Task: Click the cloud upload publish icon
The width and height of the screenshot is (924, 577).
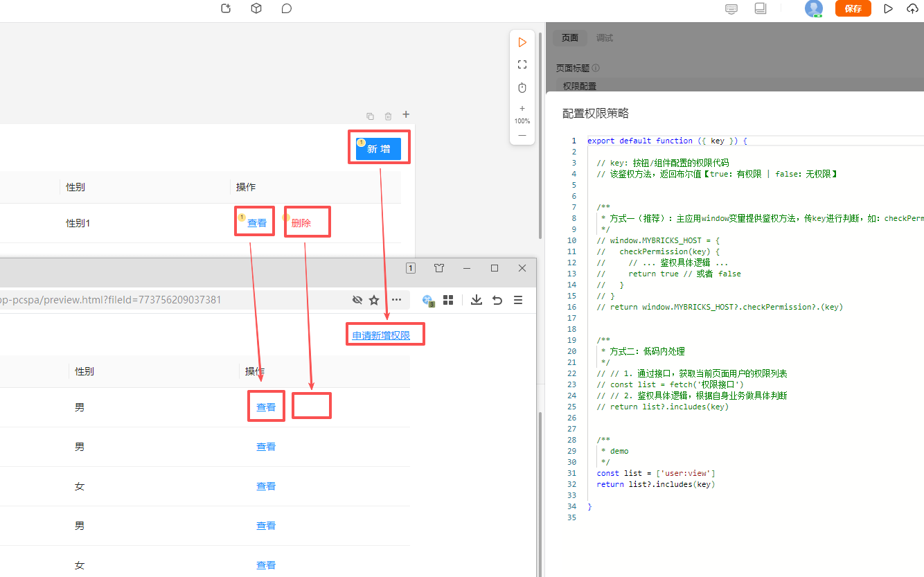Action: pos(912,8)
